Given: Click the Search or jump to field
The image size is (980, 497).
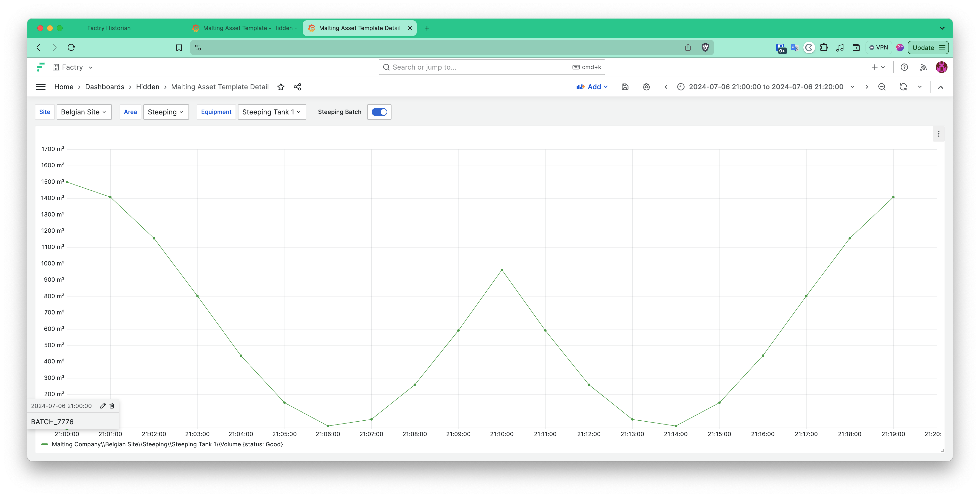Looking at the screenshot, I should pos(491,67).
